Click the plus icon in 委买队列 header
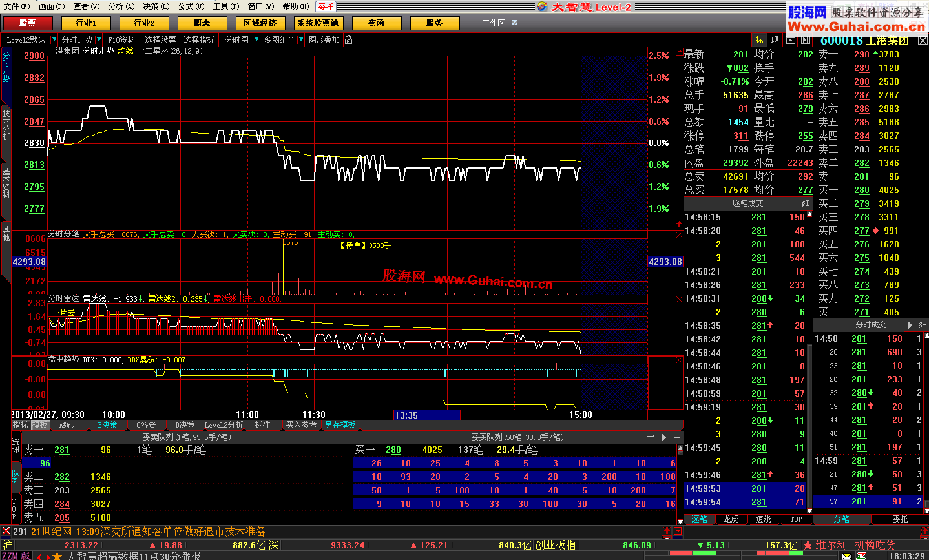The height and width of the screenshot is (560, 929). pyautogui.click(x=651, y=437)
